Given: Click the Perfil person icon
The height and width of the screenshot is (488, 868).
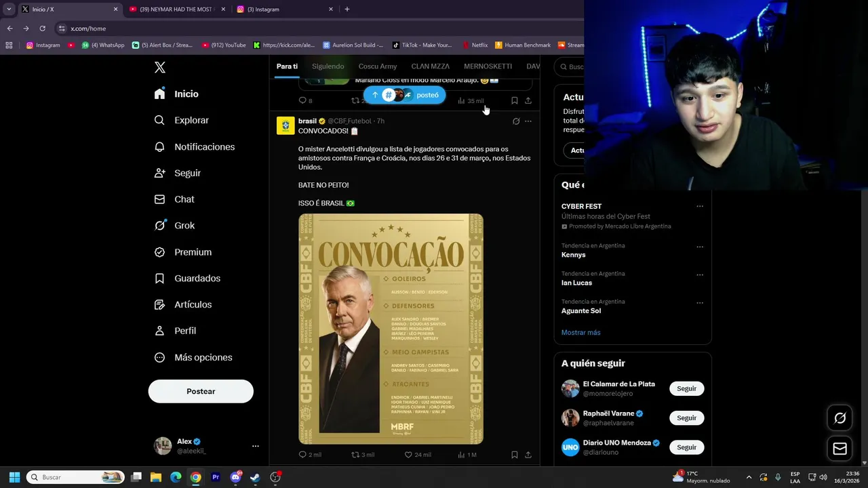Looking at the screenshot, I should coord(159,331).
